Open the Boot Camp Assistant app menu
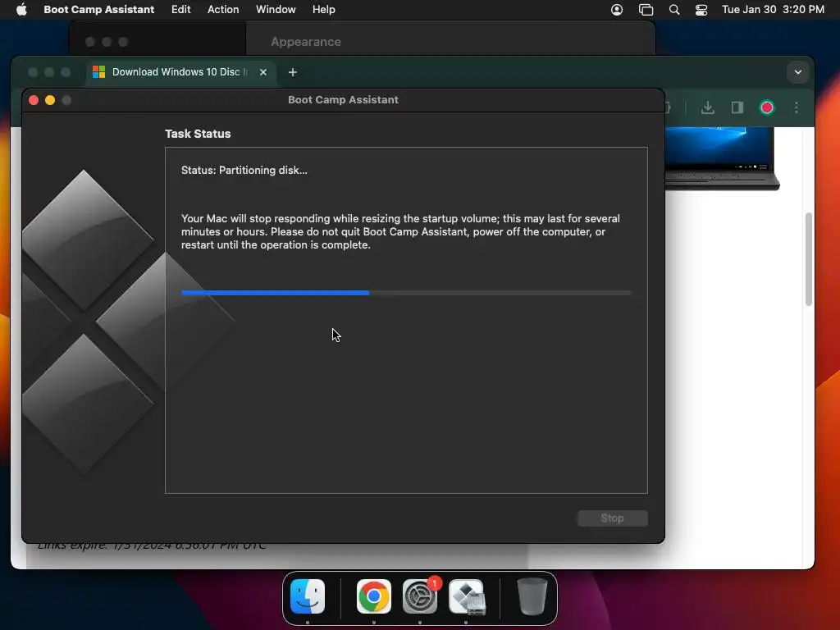Image resolution: width=840 pixels, height=630 pixels. click(x=98, y=10)
